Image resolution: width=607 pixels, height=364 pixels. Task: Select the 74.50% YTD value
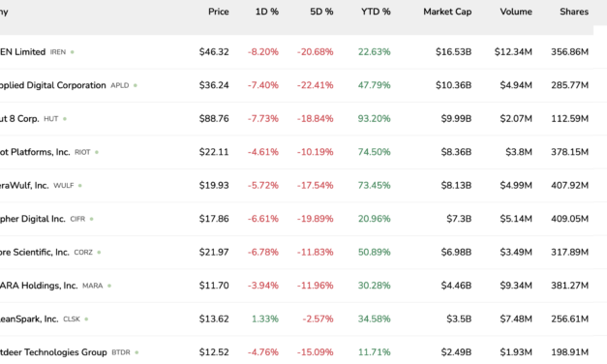375,152
